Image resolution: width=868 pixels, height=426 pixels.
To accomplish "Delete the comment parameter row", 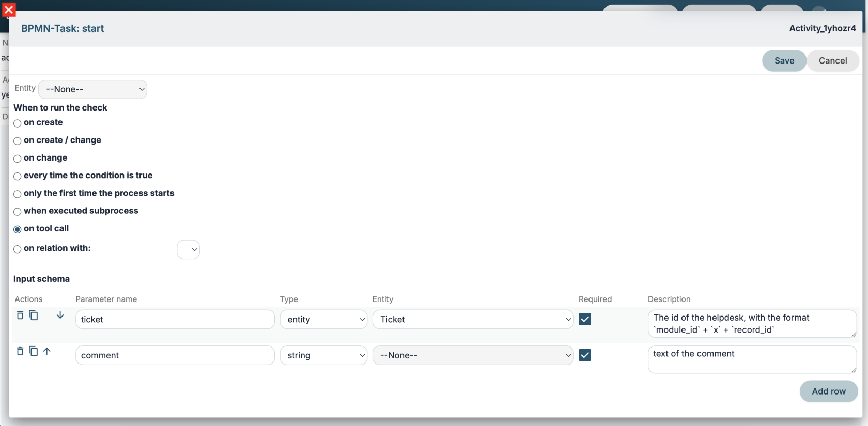I will coord(20,351).
